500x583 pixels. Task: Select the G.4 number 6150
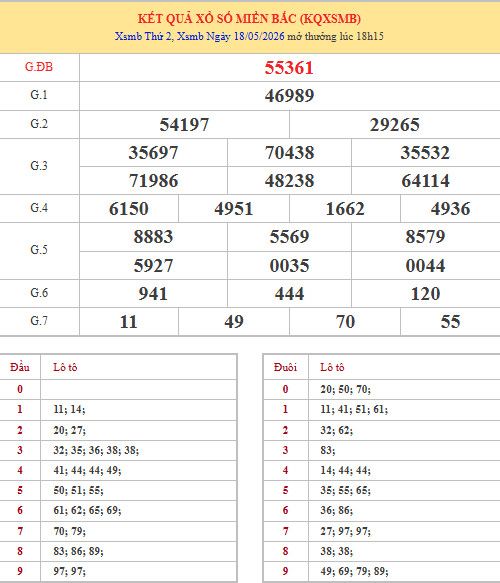(x=129, y=209)
